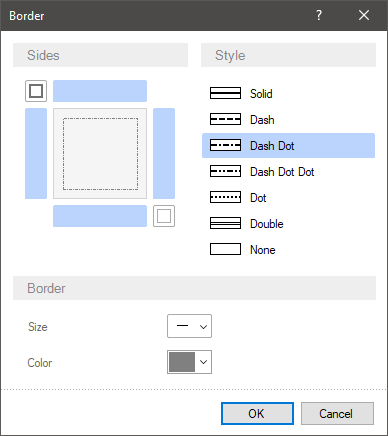Image resolution: width=388 pixels, height=436 pixels.
Task: Choose the Double line style icon
Action: pyautogui.click(x=225, y=223)
